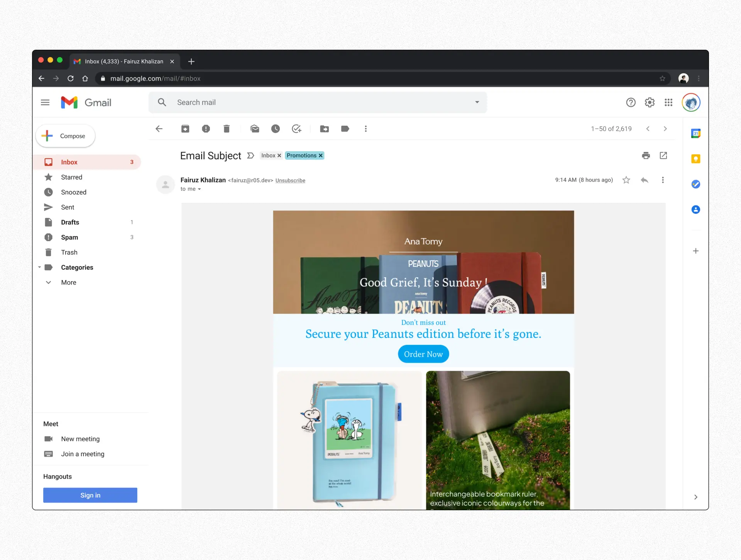The height and width of the screenshot is (560, 741).
Task: Click the search magnifier icon
Action: (162, 102)
